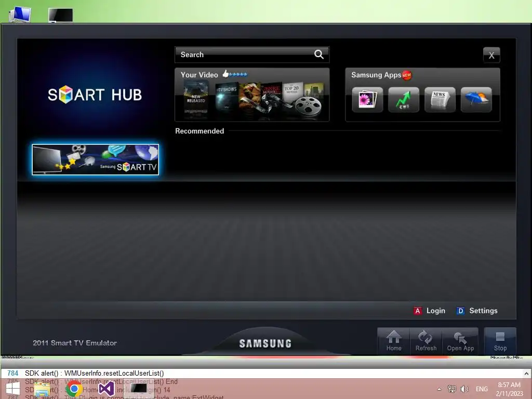Select the TV Shows thumbnail
This screenshot has height=399, width=532.
click(x=227, y=98)
